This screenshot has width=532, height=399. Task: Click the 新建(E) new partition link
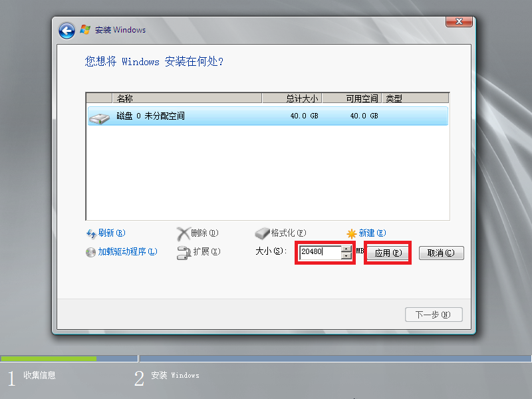(372, 233)
